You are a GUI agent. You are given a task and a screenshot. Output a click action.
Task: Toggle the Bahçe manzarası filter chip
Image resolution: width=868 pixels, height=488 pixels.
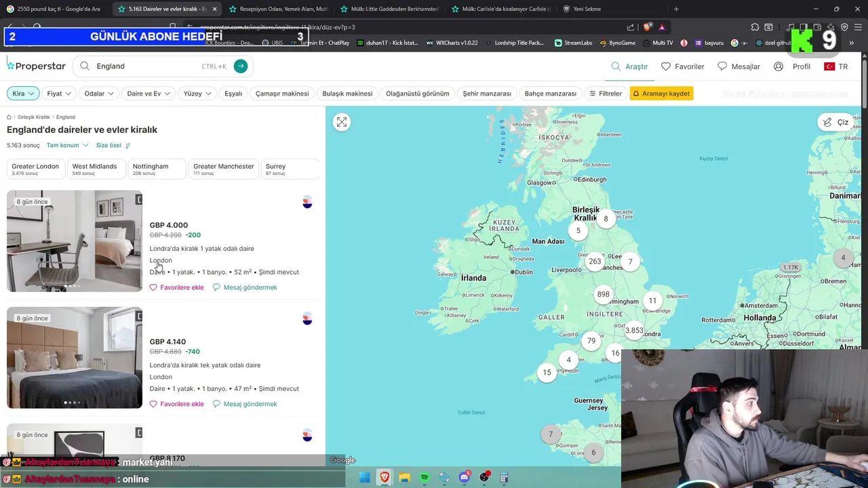tap(551, 94)
